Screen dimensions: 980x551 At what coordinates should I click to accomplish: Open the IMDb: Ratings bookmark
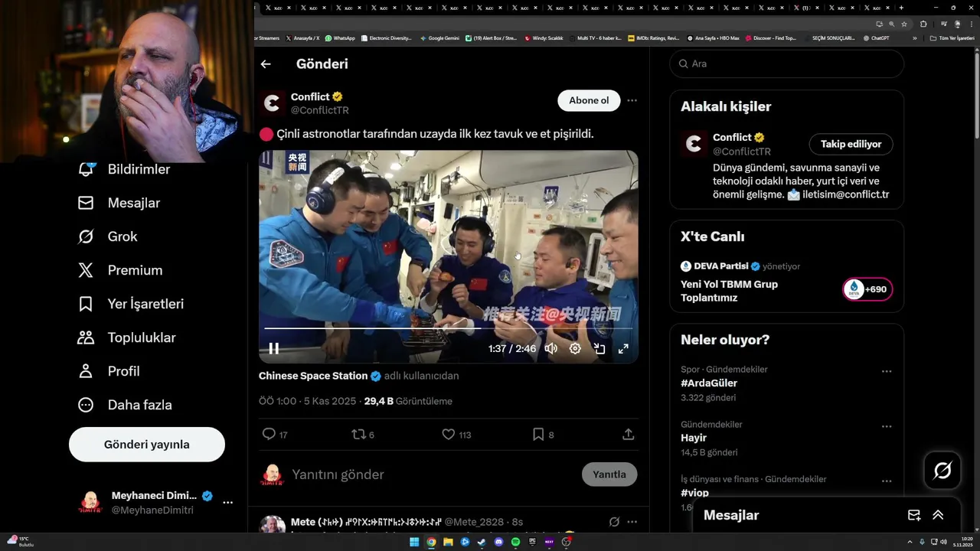pos(653,37)
